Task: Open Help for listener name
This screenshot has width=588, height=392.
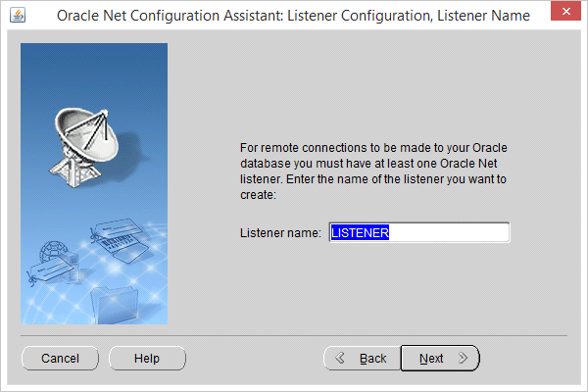Action: tap(147, 359)
